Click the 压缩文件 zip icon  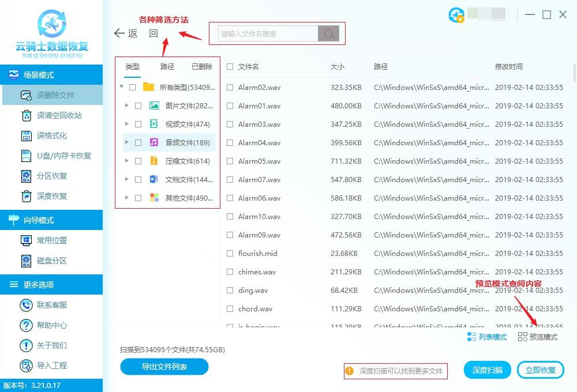(x=154, y=161)
